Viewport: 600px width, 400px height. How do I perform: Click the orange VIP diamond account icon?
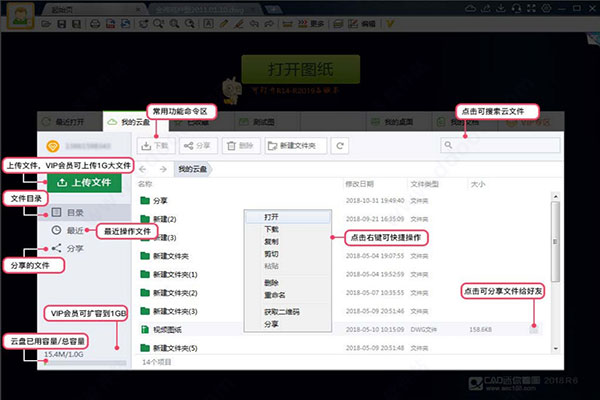coord(52,146)
